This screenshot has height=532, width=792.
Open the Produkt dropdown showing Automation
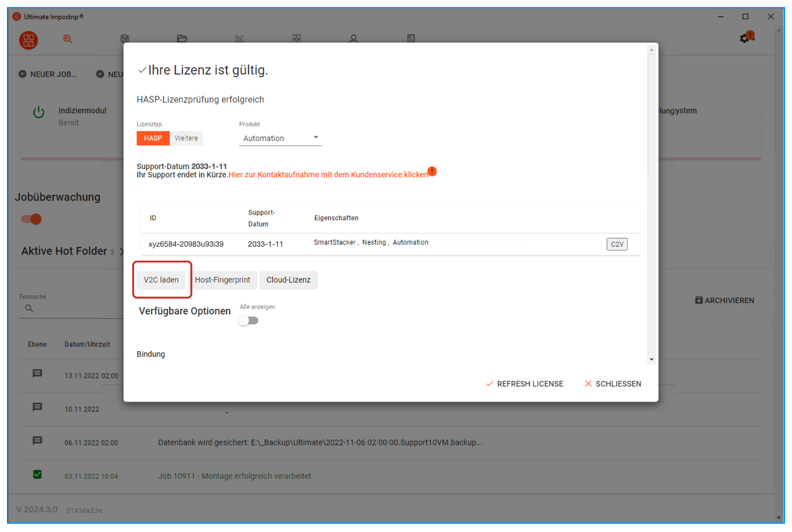[x=280, y=138]
